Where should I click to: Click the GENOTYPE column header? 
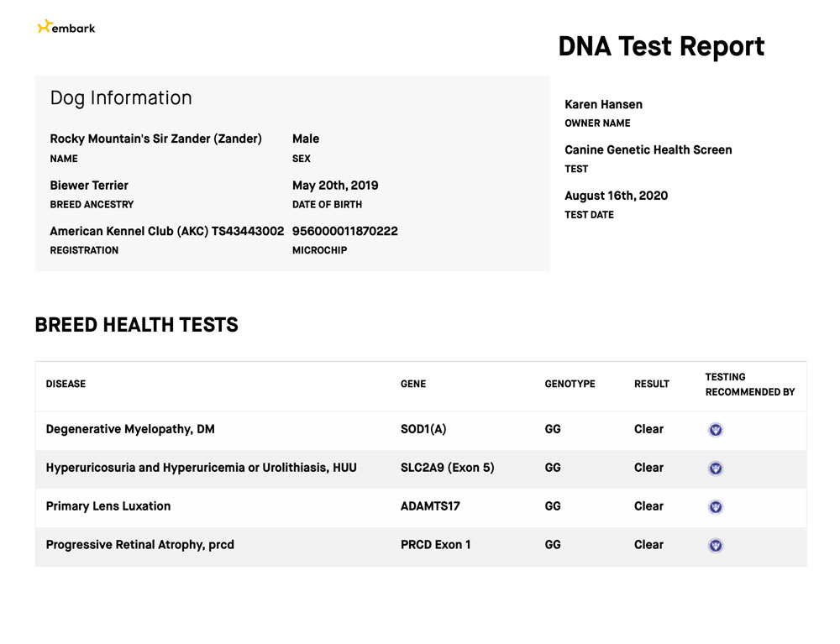click(x=570, y=384)
